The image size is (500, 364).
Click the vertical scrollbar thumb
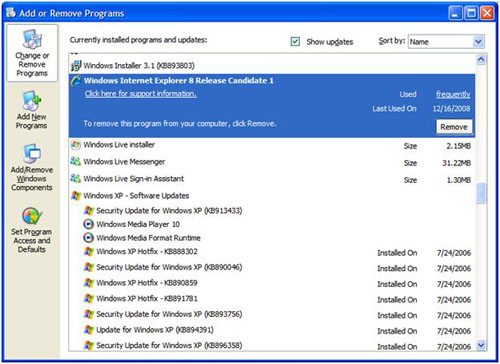[481, 193]
